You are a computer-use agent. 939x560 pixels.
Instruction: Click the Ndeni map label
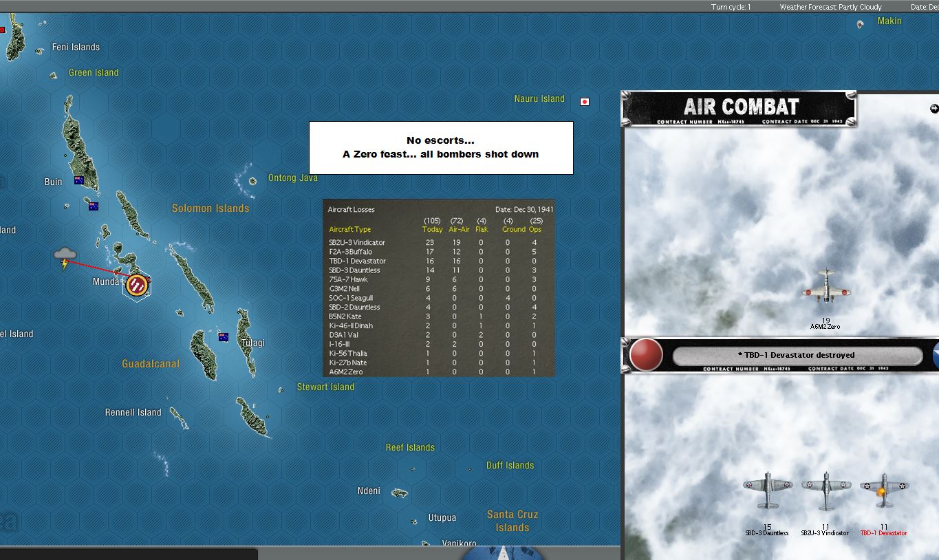pos(369,491)
